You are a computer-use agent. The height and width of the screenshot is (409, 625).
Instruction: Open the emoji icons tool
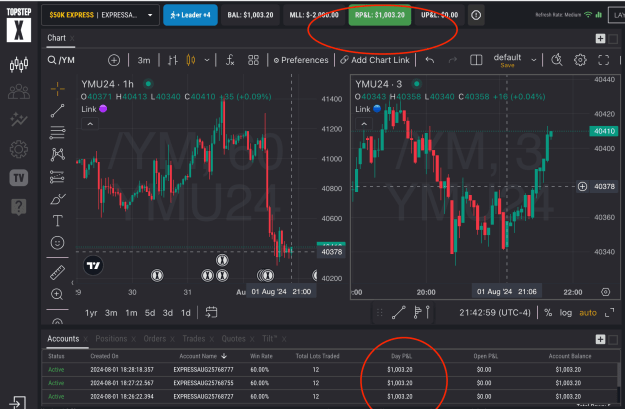pyautogui.click(x=57, y=242)
